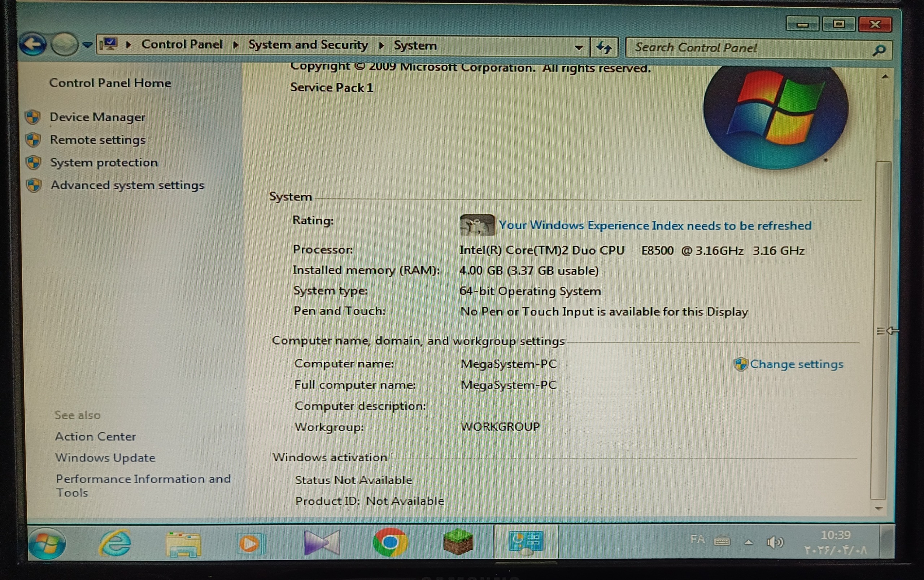Click the Service Pack 1 text

tap(332, 87)
